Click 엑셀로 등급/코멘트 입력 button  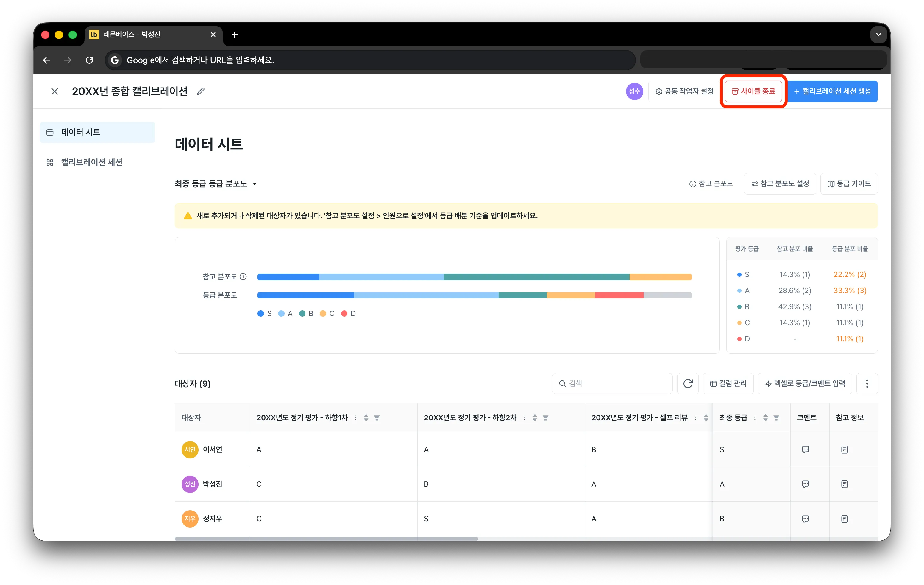tap(805, 383)
